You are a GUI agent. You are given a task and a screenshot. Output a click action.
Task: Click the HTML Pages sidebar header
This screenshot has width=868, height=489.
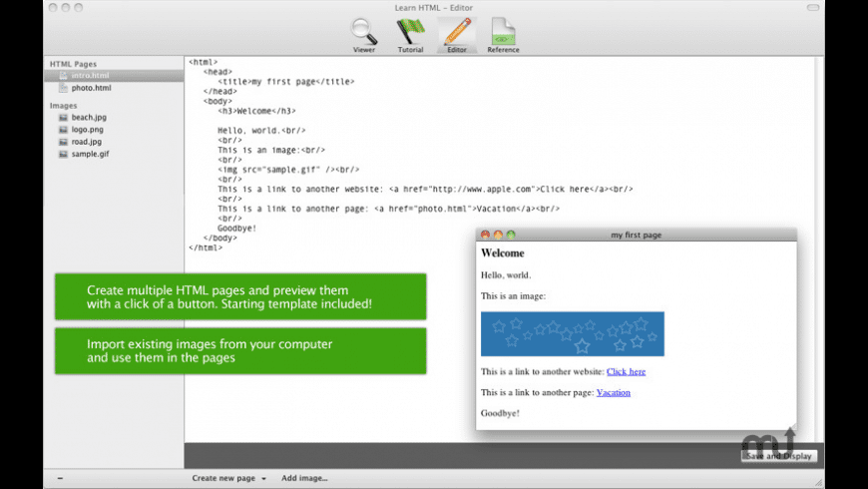pyautogui.click(x=73, y=64)
